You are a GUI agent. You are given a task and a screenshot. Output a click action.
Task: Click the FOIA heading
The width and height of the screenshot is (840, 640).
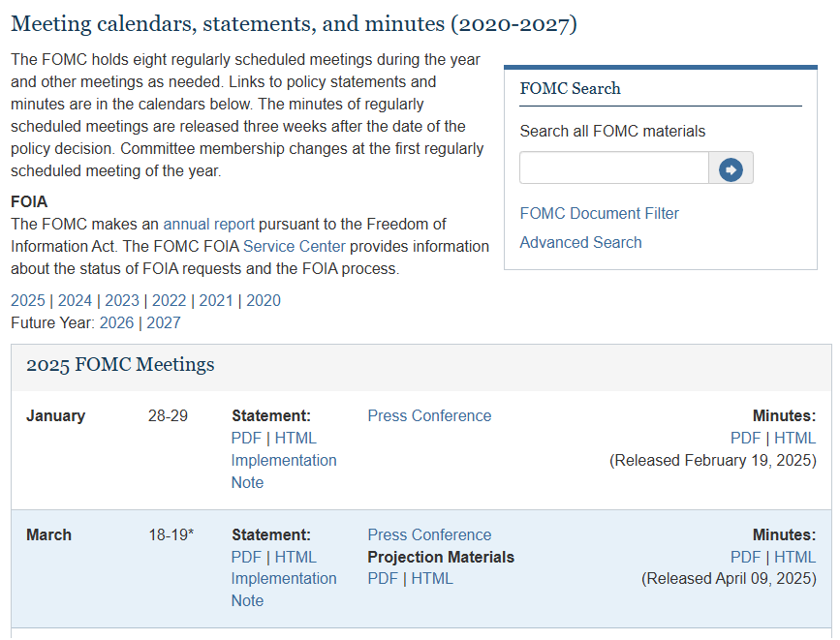pos(29,201)
